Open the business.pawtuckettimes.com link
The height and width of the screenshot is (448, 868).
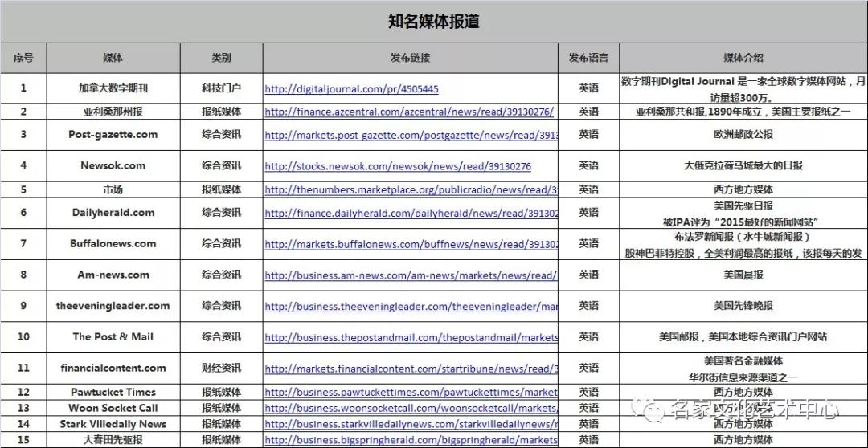point(411,392)
